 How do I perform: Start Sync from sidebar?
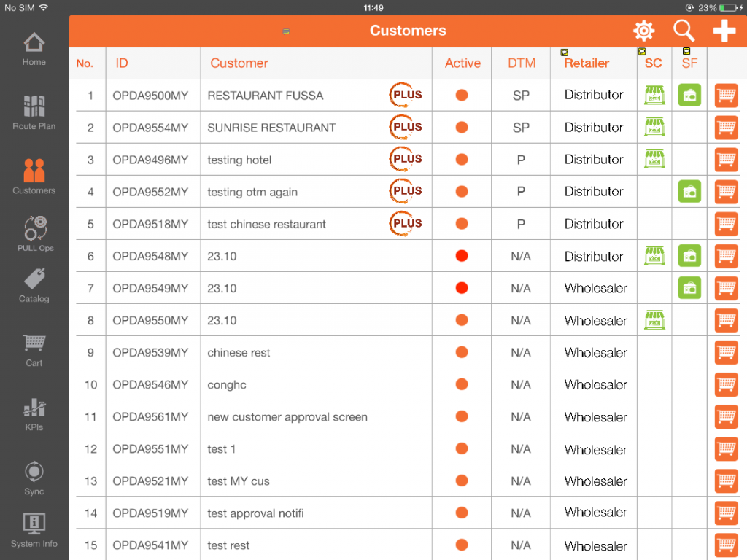[x=34, y=478]
